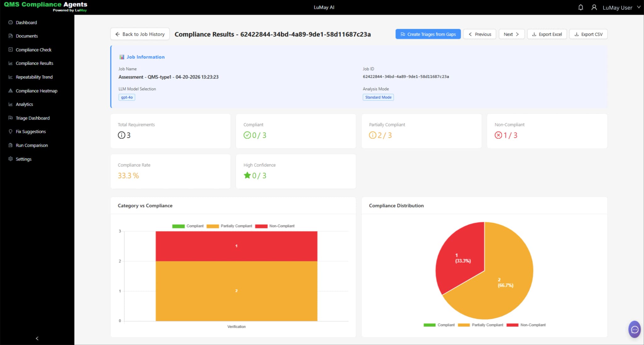This screenshot has width=644, height=345.
Task: Click the red pie slice 33.3%
Action: click(x=462, y=258)
